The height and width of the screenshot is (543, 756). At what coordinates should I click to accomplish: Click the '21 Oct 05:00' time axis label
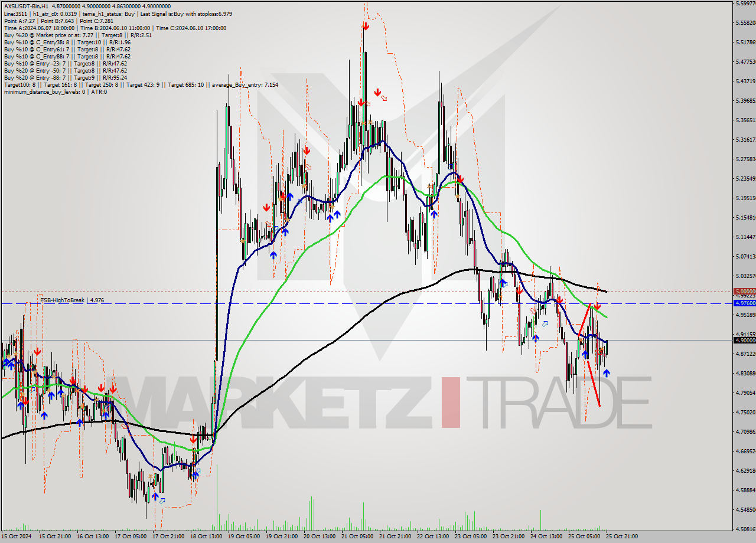pos(357,537)
